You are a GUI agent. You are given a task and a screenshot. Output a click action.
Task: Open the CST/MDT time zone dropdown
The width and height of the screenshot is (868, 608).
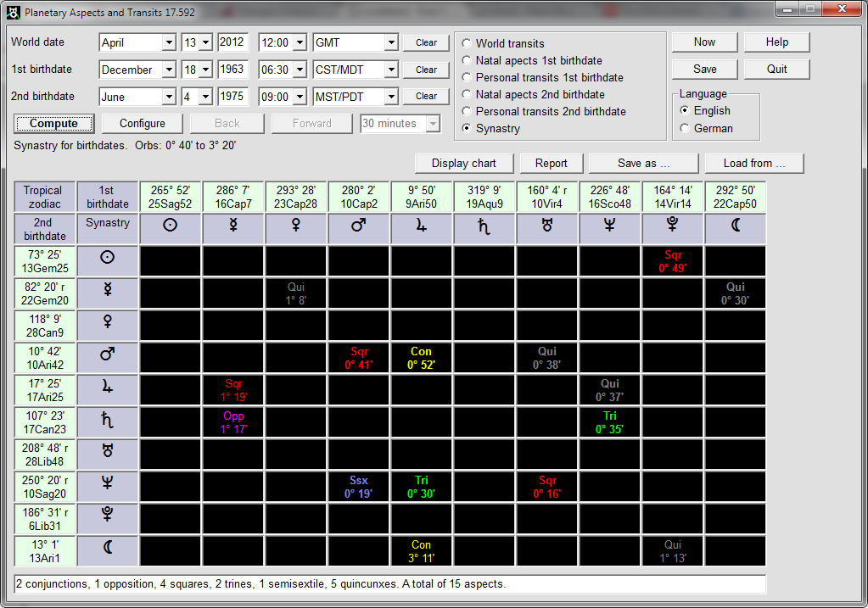(x=391, y=70)
